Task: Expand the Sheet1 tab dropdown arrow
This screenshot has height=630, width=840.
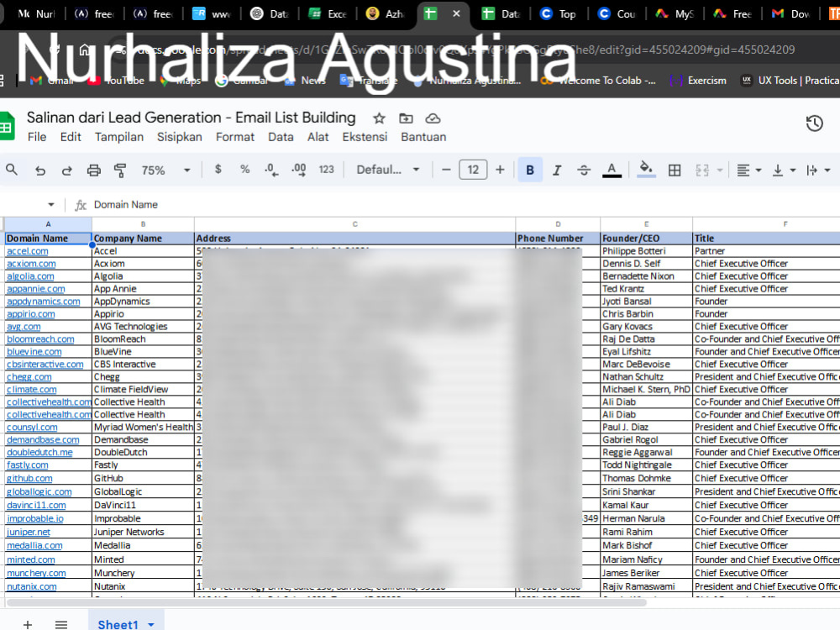Action: (x=151, y=625)
